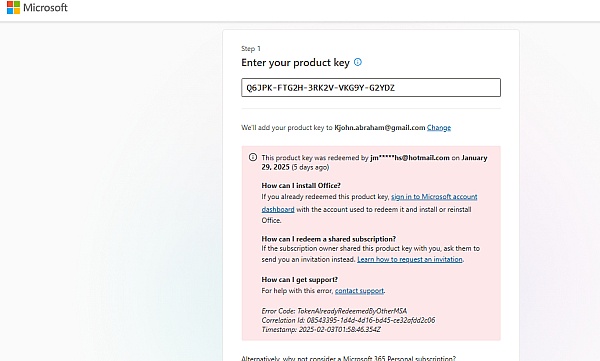Click the masked hotmail.com redeemer email

click(410, 158)
